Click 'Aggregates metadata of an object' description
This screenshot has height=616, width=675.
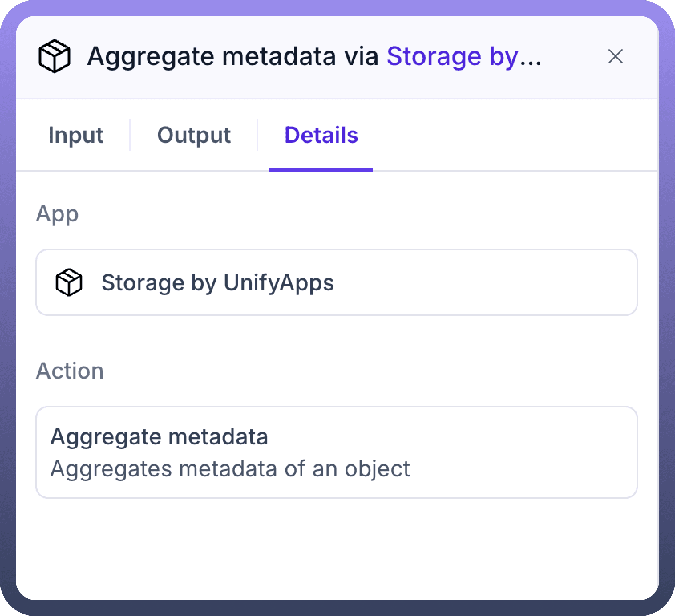click(x=230, y=468)
